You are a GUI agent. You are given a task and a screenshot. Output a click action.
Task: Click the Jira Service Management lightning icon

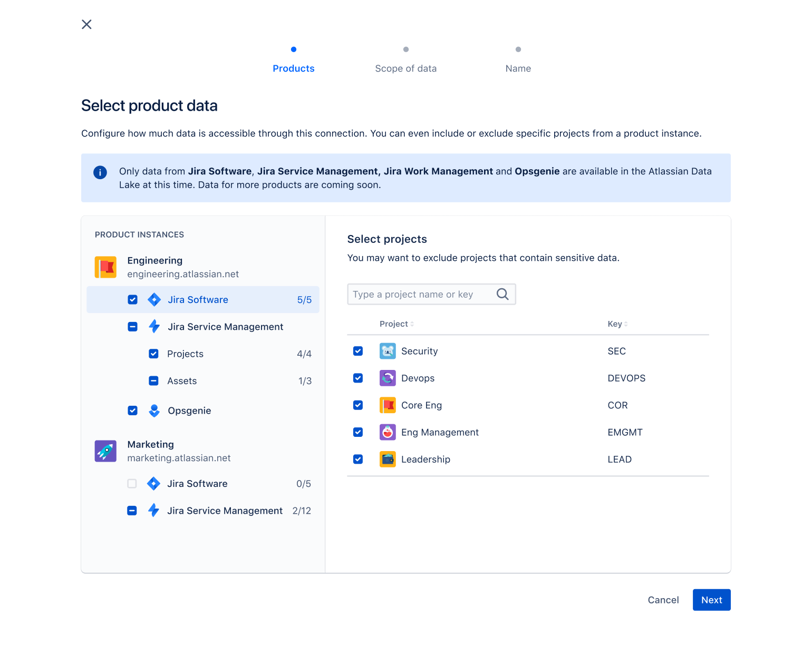[x=154, y=327]
